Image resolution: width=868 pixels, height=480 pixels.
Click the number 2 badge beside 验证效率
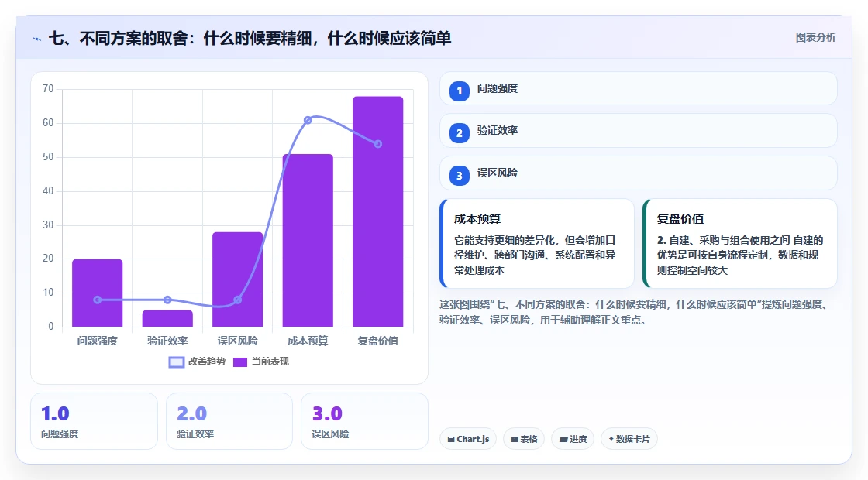(x=459, y=132)
